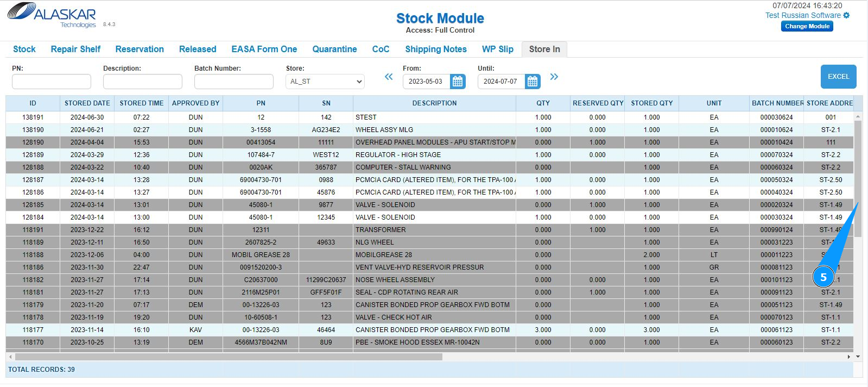Viewport: 868px width, 387px height.
Task: Click the Batch Number filter field
Action: [234, 82]
